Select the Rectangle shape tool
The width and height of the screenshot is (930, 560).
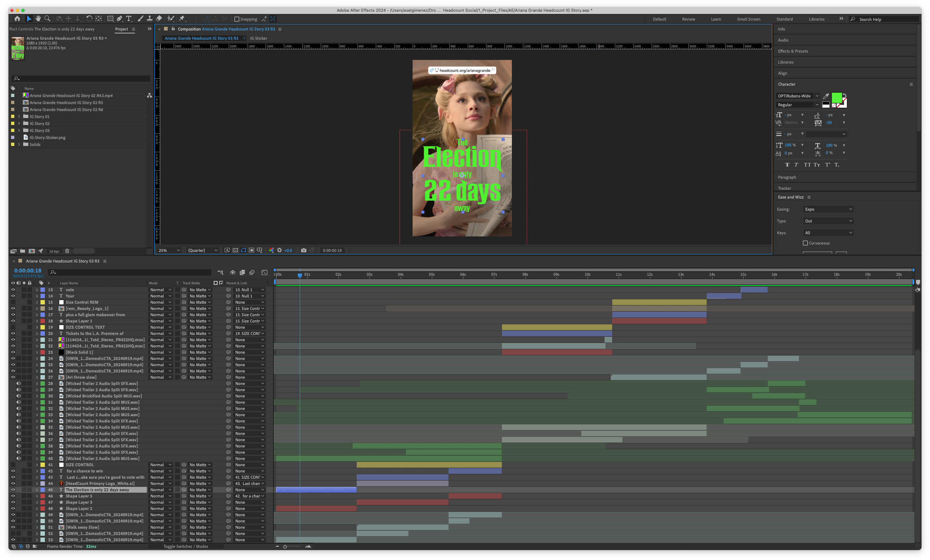(x=110, y=18)
